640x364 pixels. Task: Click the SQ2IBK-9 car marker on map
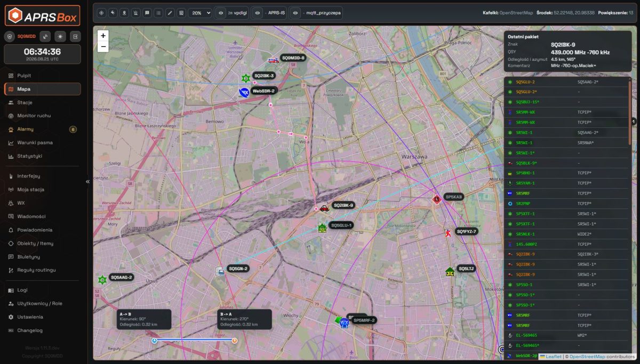pyautogui.click(x=324, y=208)
